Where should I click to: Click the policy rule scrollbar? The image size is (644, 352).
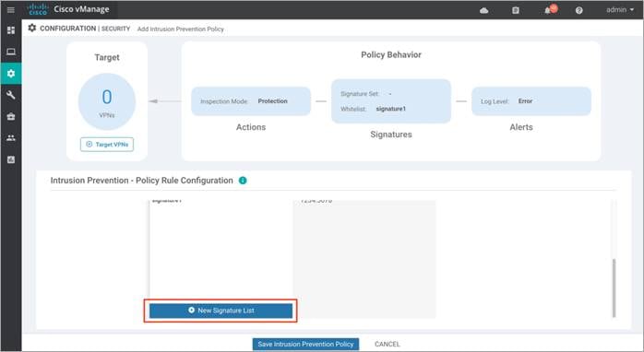(614, 287)
